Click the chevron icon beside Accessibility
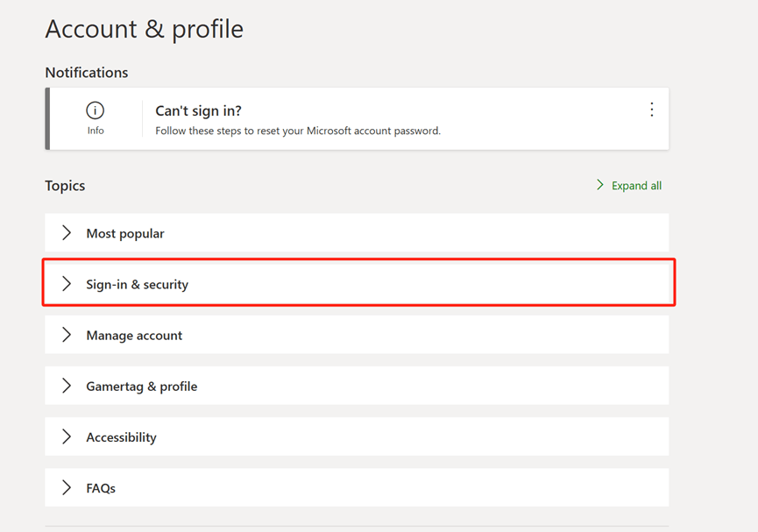Image resolution: width=758 pixels, height=532 pixels. pos(67,436)
